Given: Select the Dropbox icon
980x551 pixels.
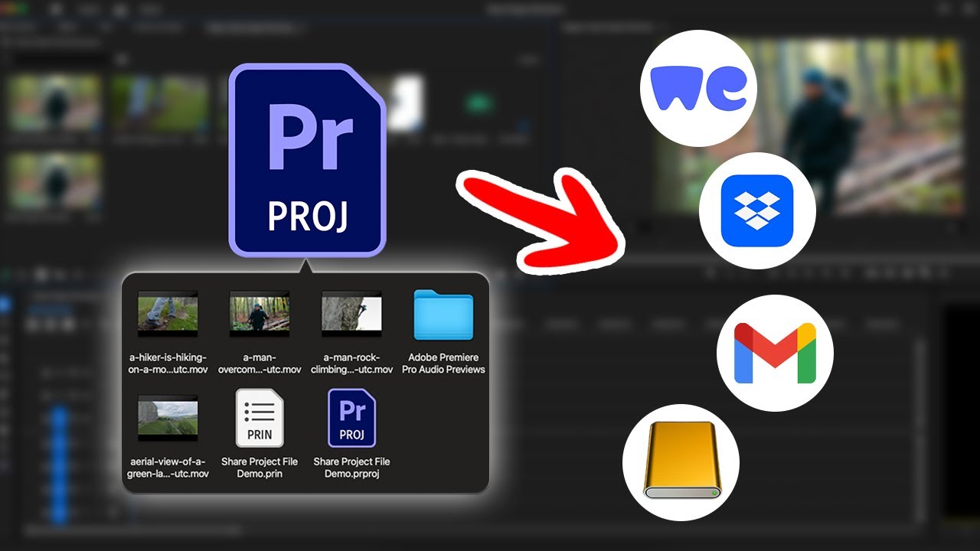Looking at the screenshot, I should (x=757, y=210).
